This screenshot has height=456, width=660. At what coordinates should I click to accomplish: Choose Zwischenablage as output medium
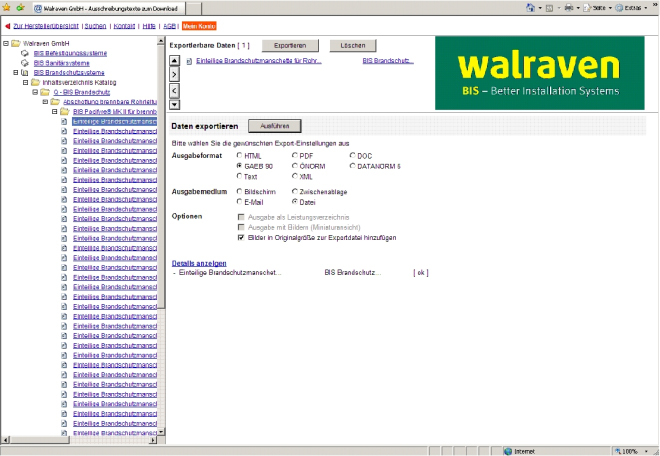[295, 191]
